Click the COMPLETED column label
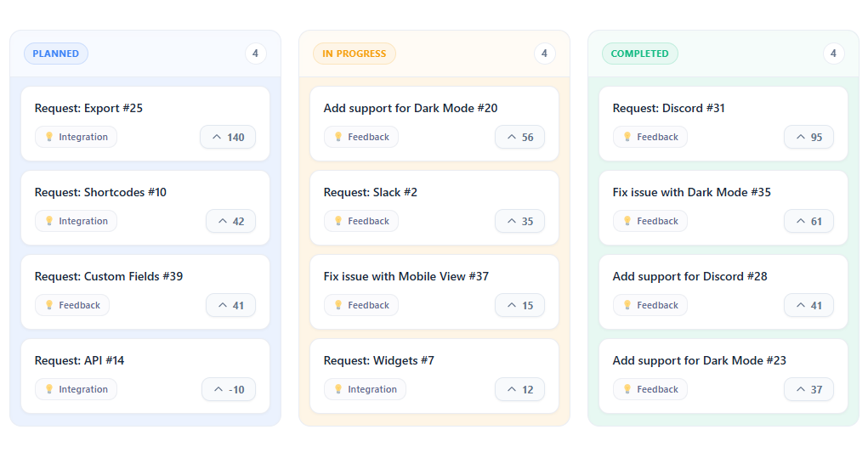 pos(640,54)
